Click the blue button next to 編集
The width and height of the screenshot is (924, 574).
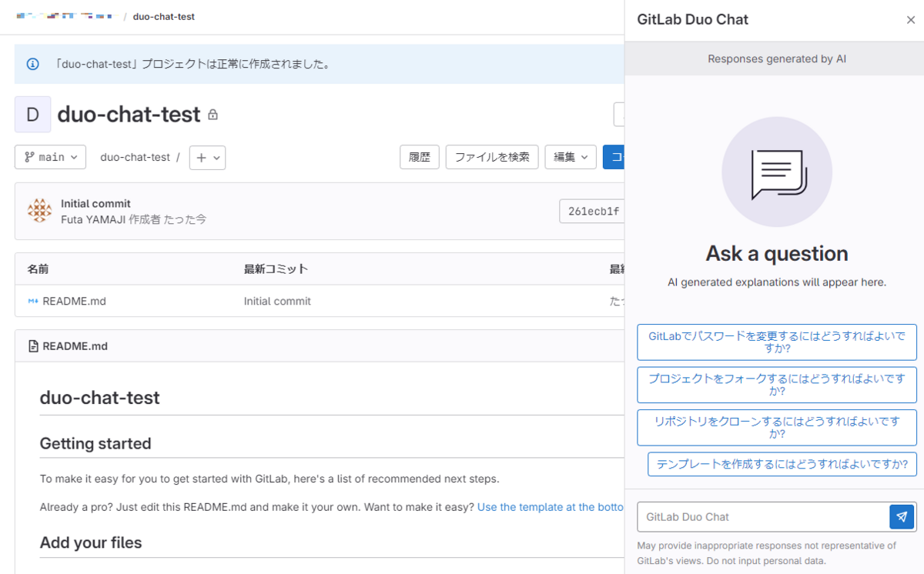tap(614, 157)
